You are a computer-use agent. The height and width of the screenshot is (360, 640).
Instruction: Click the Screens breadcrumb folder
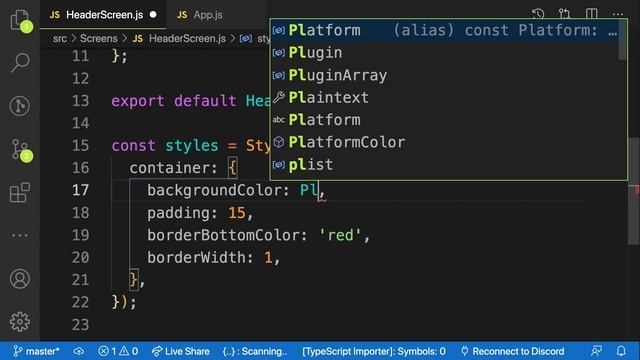[x=98, y=38]
